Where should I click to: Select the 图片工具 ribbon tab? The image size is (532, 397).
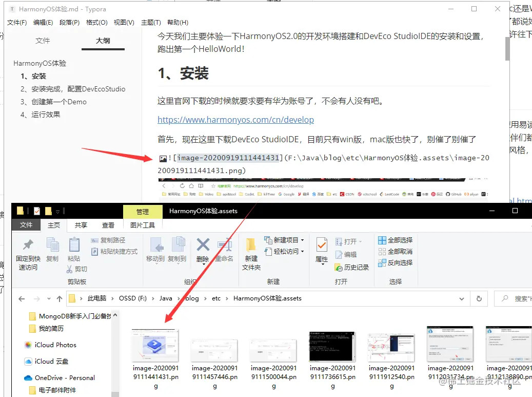click(143, 225)
